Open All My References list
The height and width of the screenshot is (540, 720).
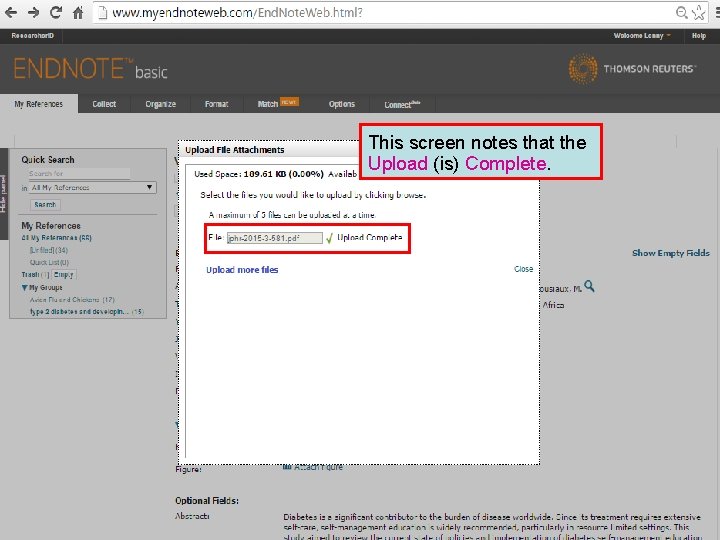click(x=56, y=238)
